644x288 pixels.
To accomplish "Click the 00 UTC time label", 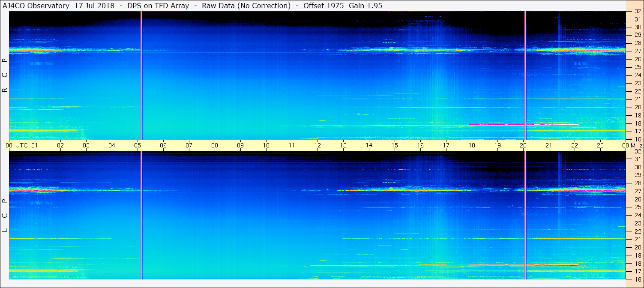I will click(x=17, y=145).
